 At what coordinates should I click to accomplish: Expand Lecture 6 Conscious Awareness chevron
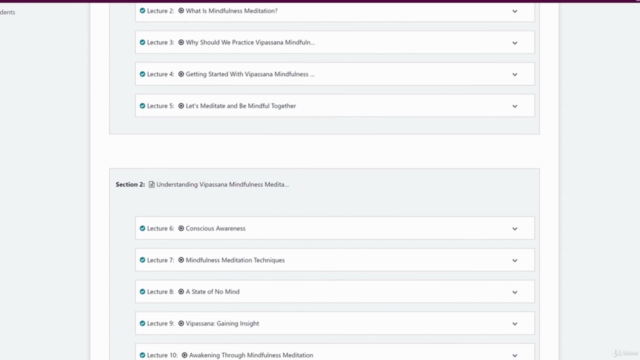[x=515, y=229]
